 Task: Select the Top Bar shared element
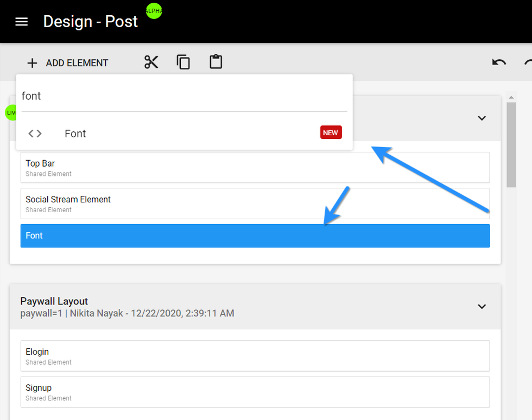(x=255, y=167)
